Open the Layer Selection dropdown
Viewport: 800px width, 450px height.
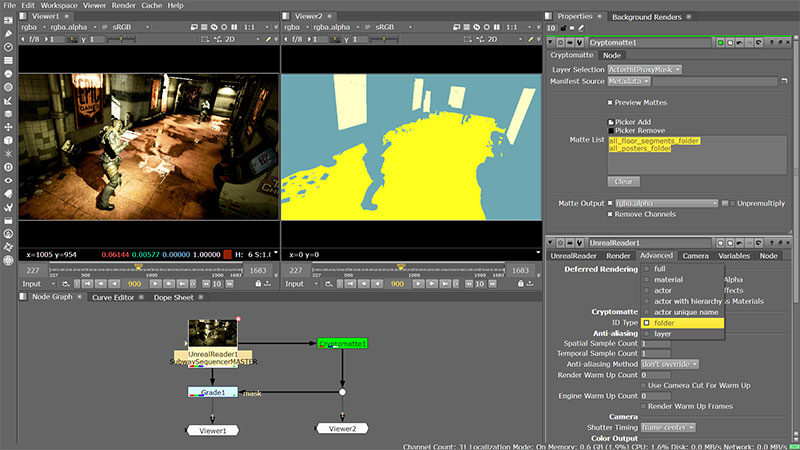point(644,69)
